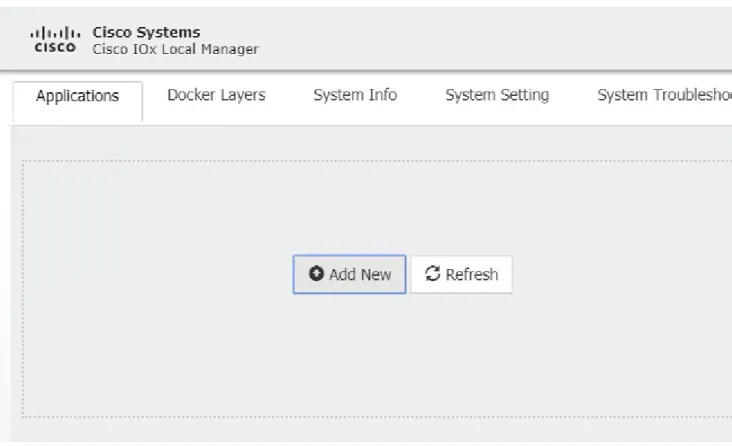Image resolution: width=732 pixels, height=446 pixels.
Task: Open the System Info tab
Action: (x=355, y=95)
